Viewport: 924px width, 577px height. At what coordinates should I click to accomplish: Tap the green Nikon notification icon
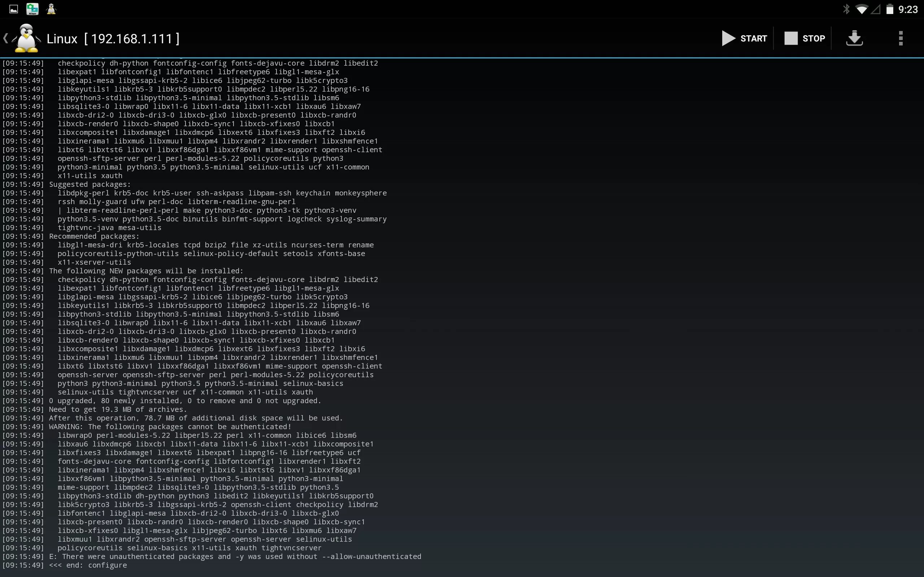[32, 9]
